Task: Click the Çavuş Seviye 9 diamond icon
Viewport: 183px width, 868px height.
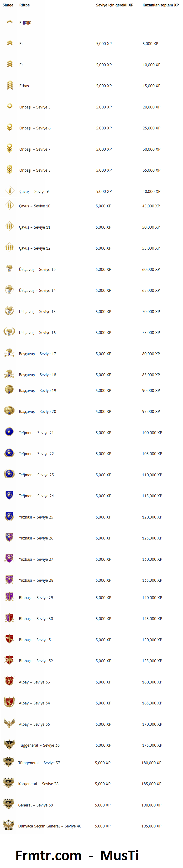Action: (x=10, y=191)
